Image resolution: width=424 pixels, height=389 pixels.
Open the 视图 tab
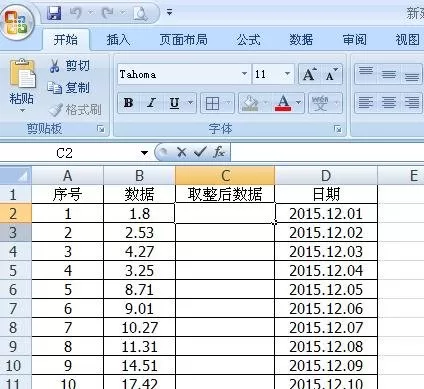407,40
